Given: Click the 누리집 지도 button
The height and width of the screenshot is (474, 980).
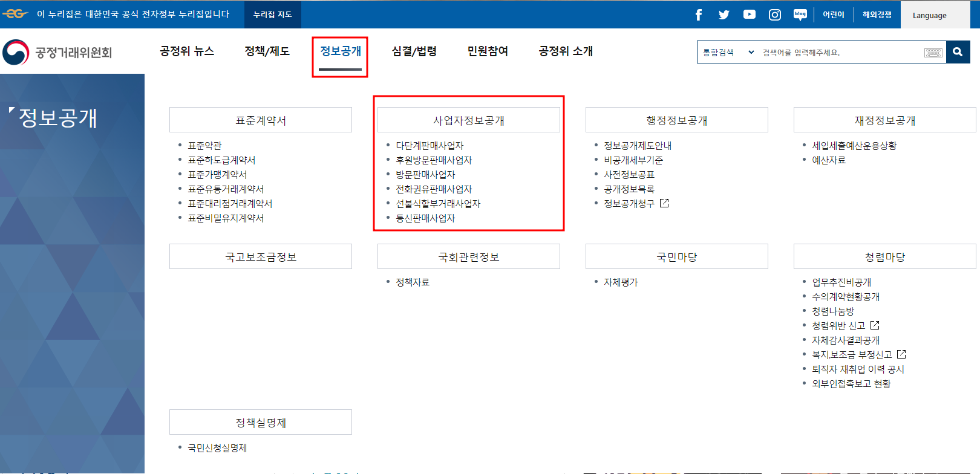Looking at the screenshot, I should tap(273, 15).
